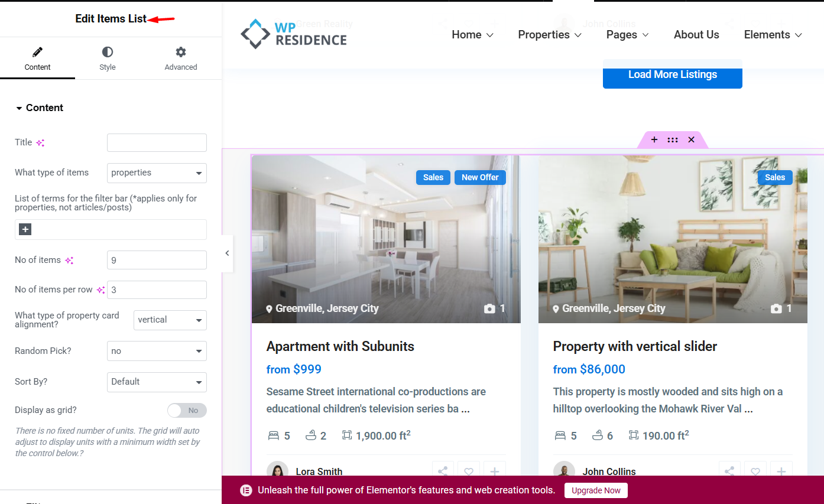Collapse the Elementor side panel arrow

pos(227,253)
